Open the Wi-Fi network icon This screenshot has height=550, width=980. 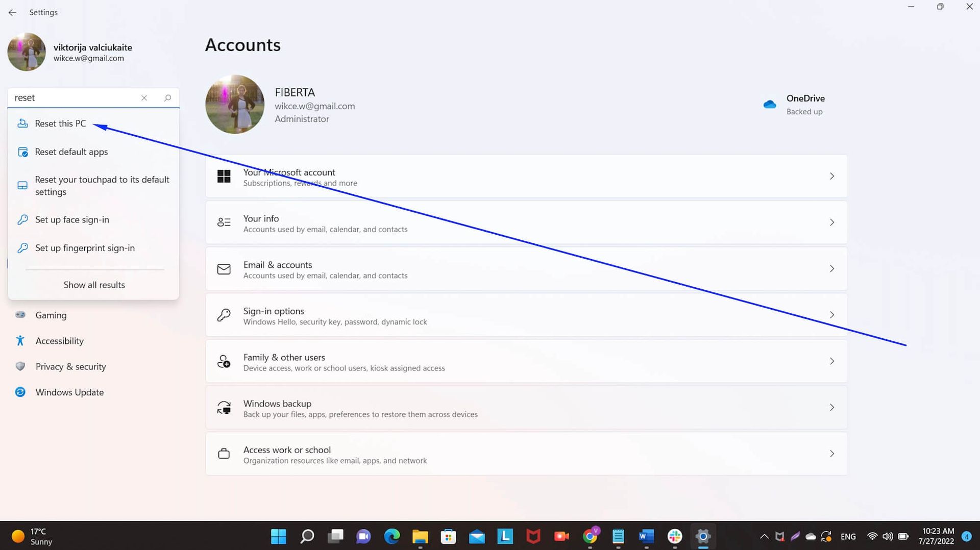[872, 536]
